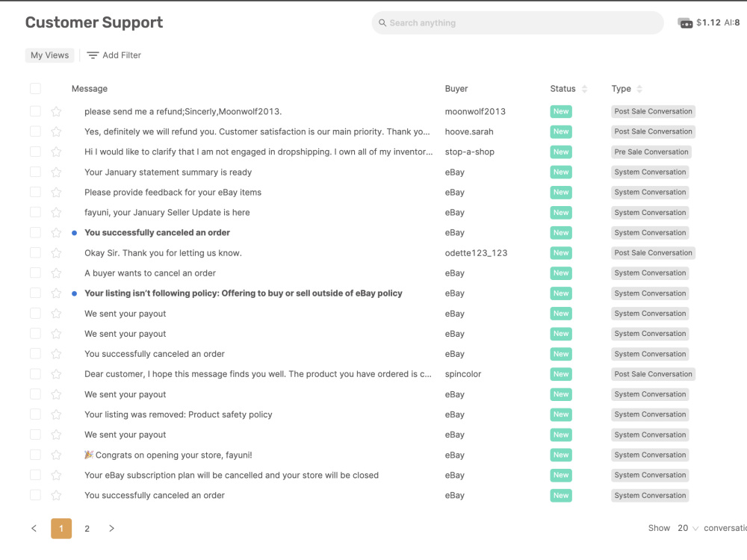Check the moonwolf2013 message checkbox

(x=35, y=111)
